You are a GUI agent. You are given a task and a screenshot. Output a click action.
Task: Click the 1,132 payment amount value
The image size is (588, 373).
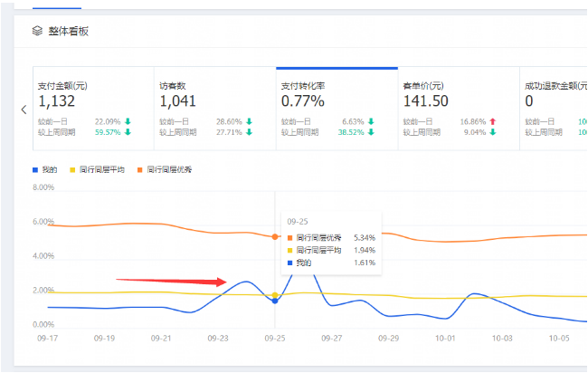57,100
